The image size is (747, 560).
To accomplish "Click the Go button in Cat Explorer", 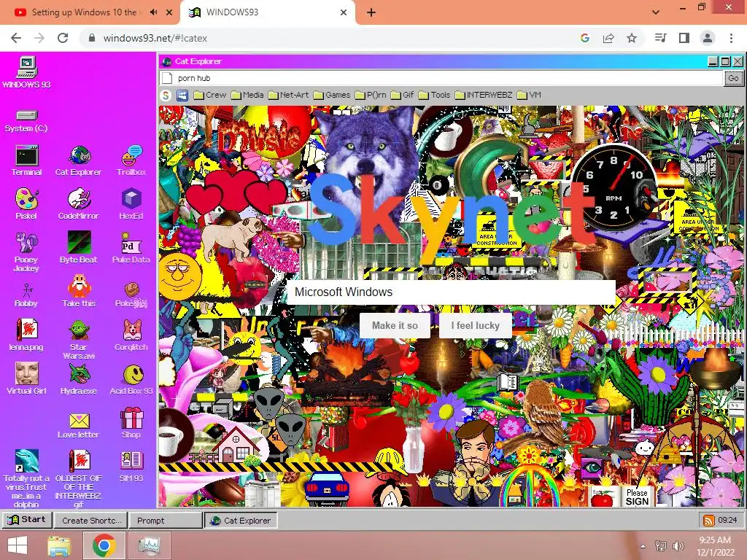I will 733,78.
